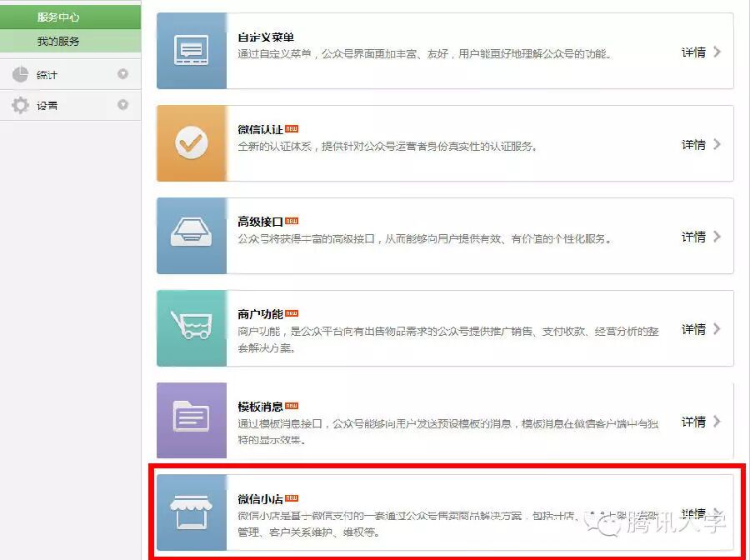Click the 微信小店 storefront icon

click(x=192, y=512)
